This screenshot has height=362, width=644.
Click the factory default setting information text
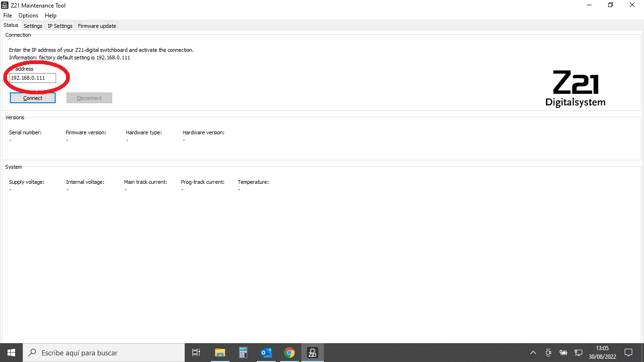pos(69,58)
